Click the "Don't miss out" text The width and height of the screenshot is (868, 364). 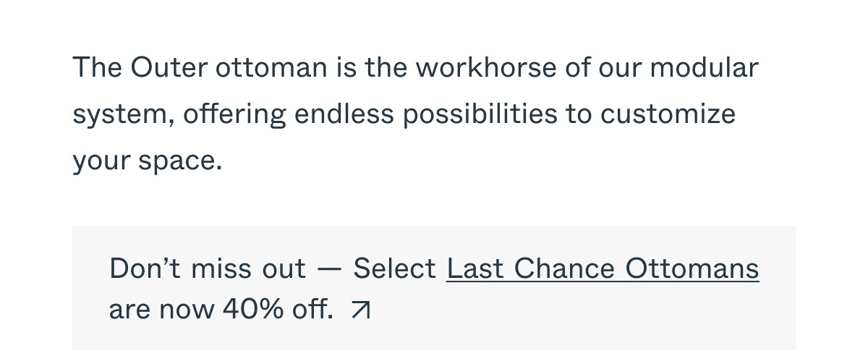[x=208, y=268]
